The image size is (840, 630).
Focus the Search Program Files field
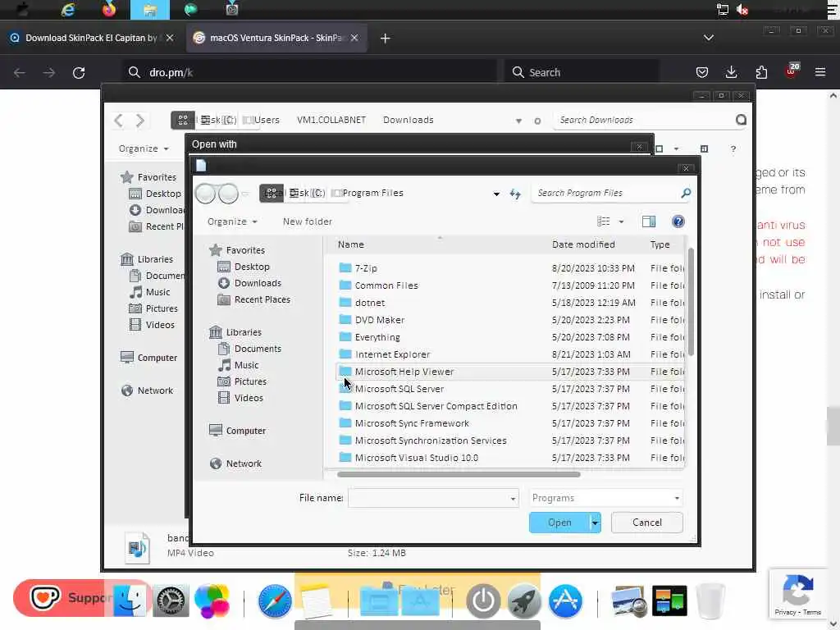coord(605,193)
